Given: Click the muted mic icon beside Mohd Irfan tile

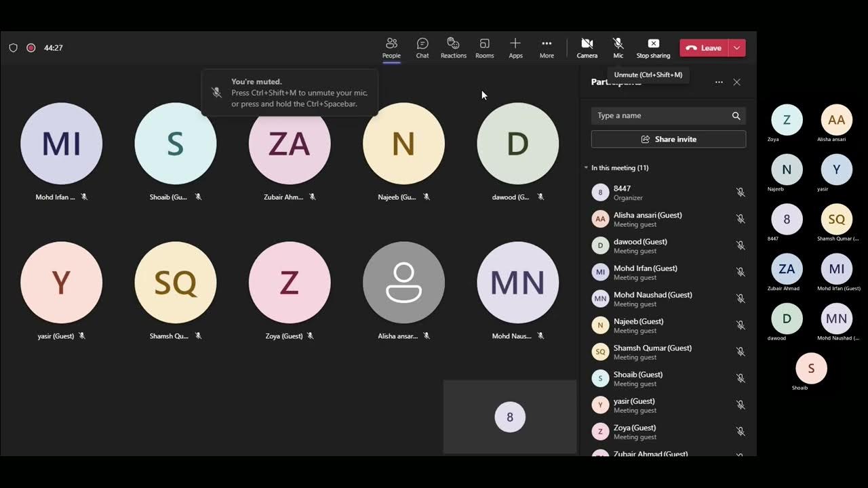Looking at the screenshot, I should (x=84, y=197).
